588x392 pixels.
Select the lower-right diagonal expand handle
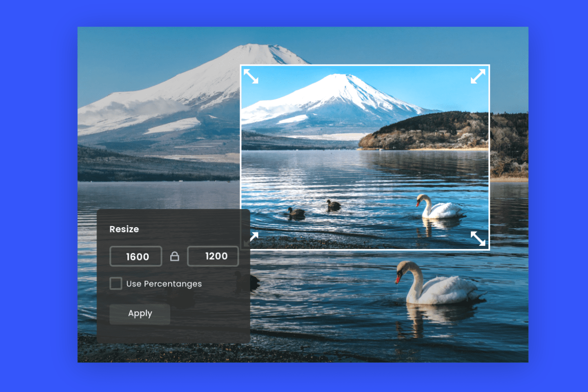click(x=477, y=238)
